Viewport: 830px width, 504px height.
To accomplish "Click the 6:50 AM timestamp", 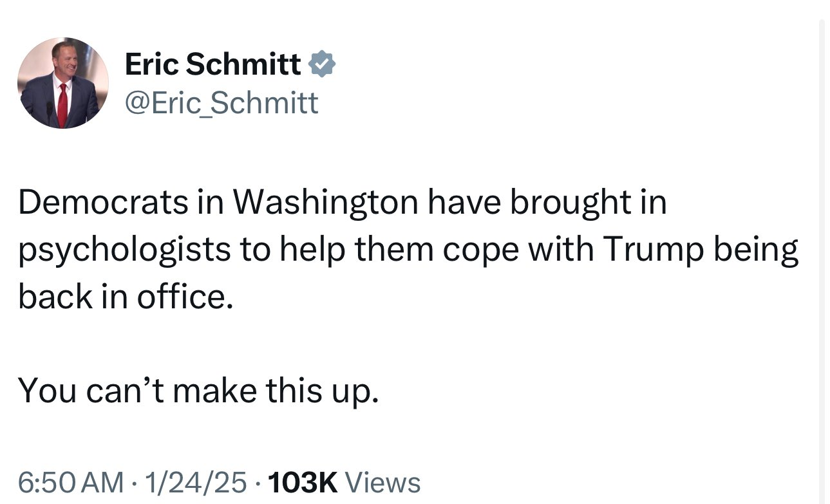I will pyautogui.click(x=70, y=483).
